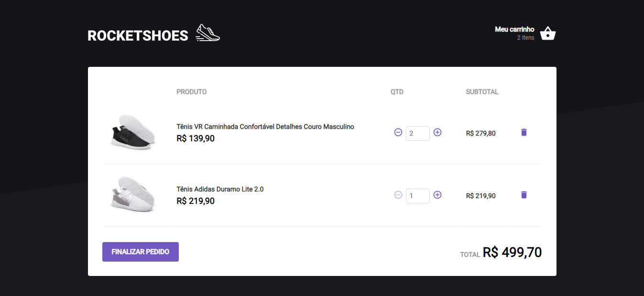
Task: Delete the Tênis VR Caminhada using the trash icon
Action: point(524,132)
